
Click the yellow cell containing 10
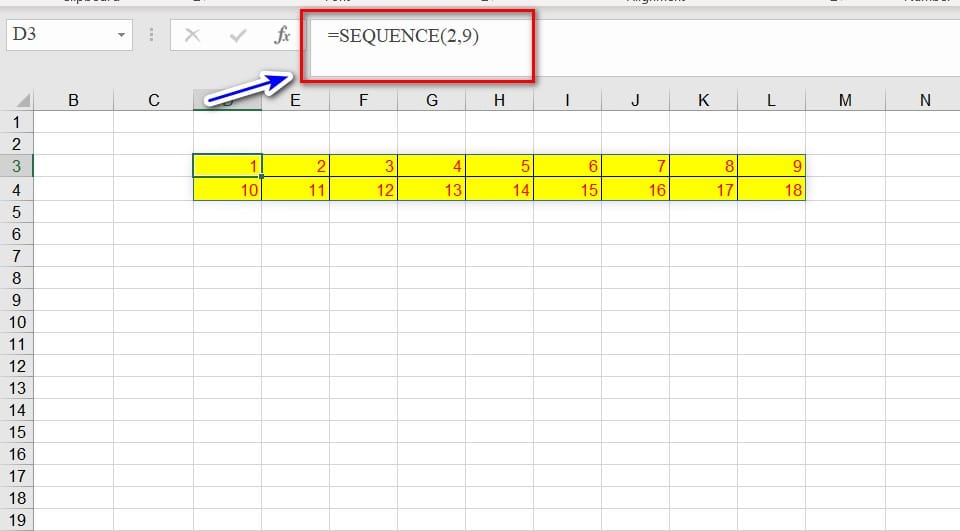tap(228, 190)
